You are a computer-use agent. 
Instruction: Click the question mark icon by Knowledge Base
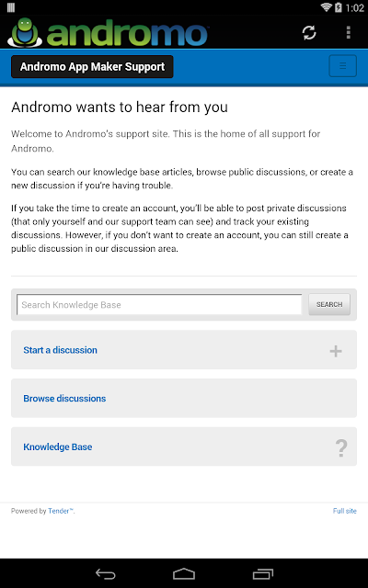341,447
